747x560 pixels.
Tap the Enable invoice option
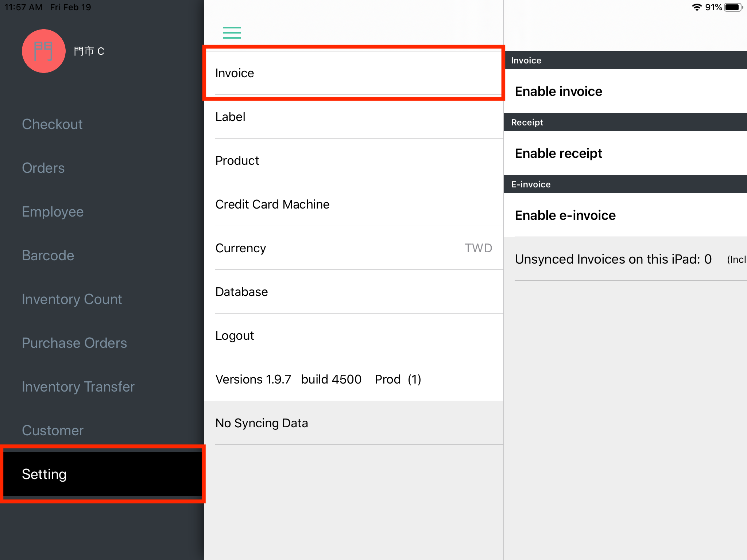[x=625, y=91]
